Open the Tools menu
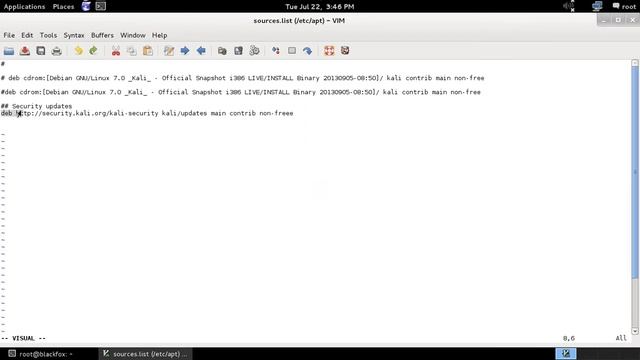The width and height of the screenshot is (640, 360). [x=48, y=36]
